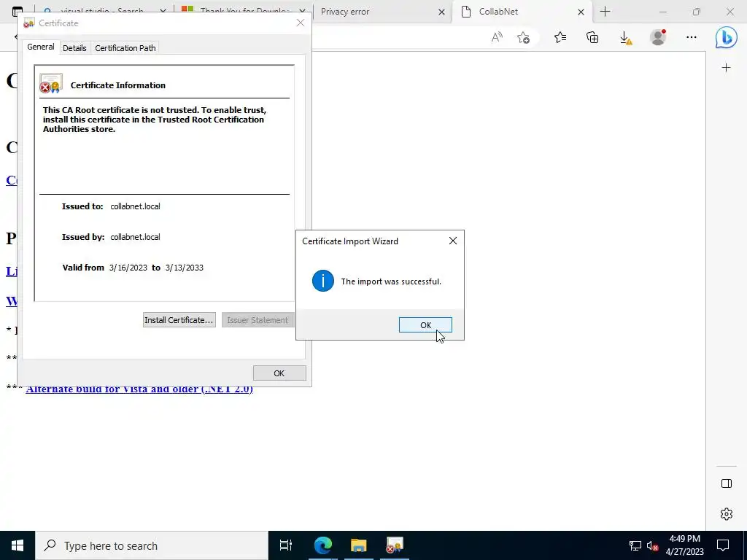
Task: Click the Read aloud icon
Action: point(497,38)
